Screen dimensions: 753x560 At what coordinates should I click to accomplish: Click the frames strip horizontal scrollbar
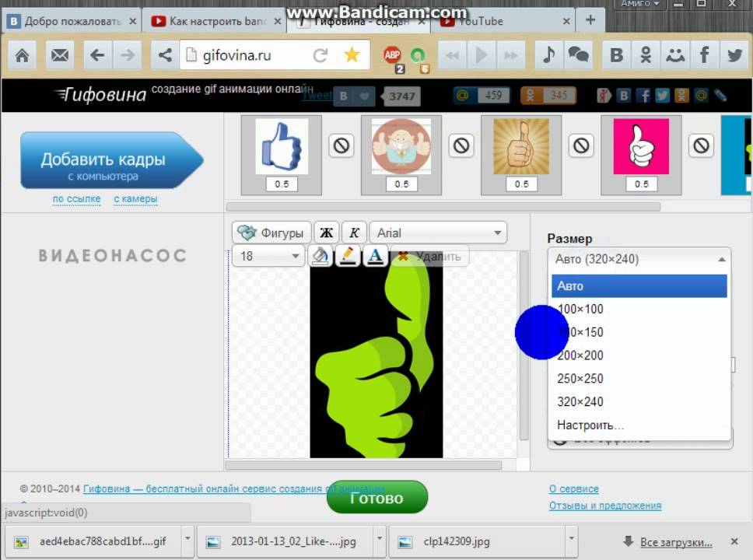point(443,207)
